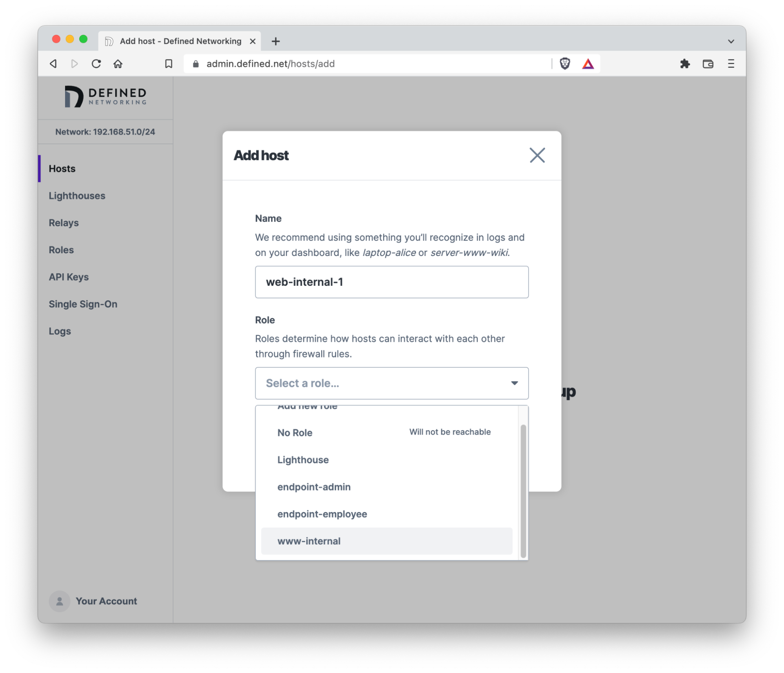Viewport: 784px width, 673px height.
Task: Choose www-internal role option
Action: (x=387, y=541)
